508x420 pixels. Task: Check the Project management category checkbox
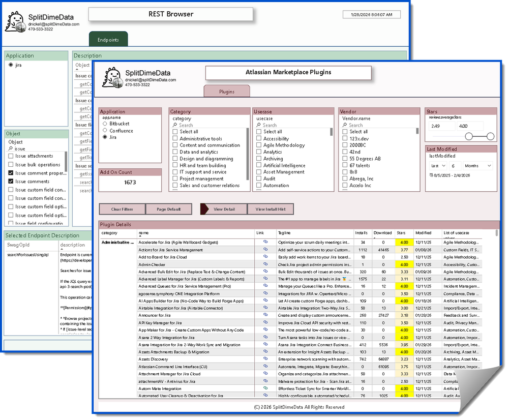point(175,178)
